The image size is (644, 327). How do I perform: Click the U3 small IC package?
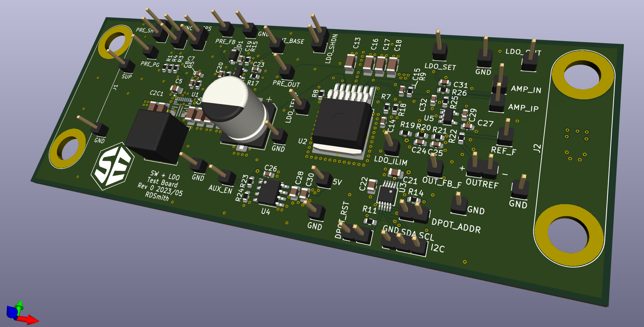(x=388, y=195)
